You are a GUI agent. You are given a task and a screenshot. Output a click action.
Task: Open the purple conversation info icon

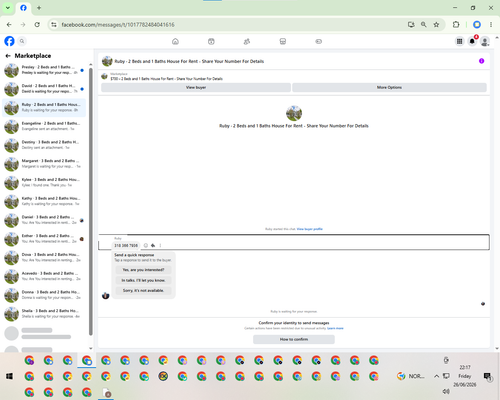point(481,61)
